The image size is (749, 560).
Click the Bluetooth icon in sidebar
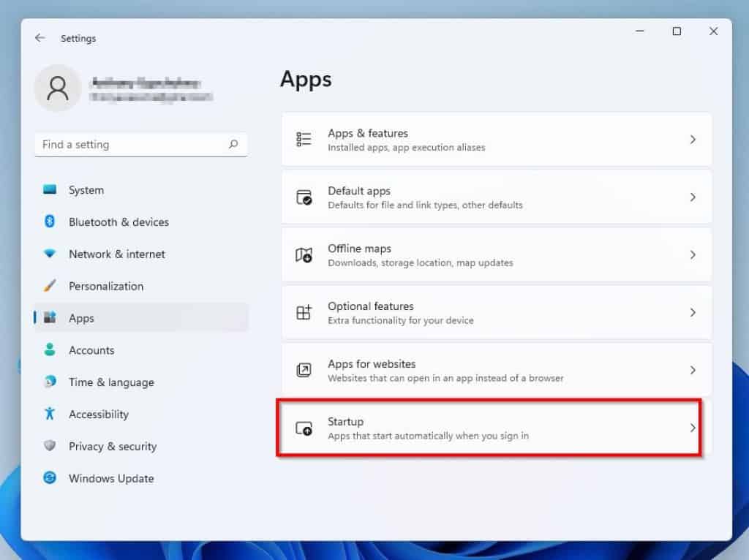pos(50,222)
